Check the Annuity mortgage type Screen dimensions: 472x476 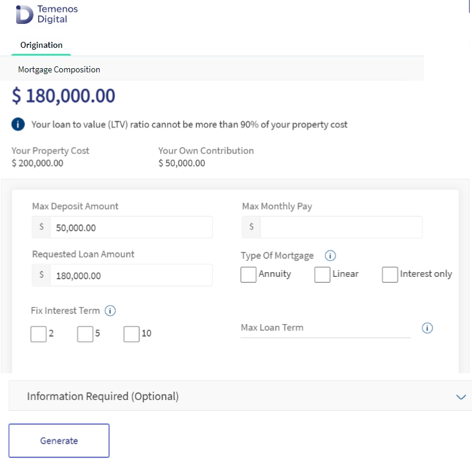pyautogui.click(x=248, y=274)
